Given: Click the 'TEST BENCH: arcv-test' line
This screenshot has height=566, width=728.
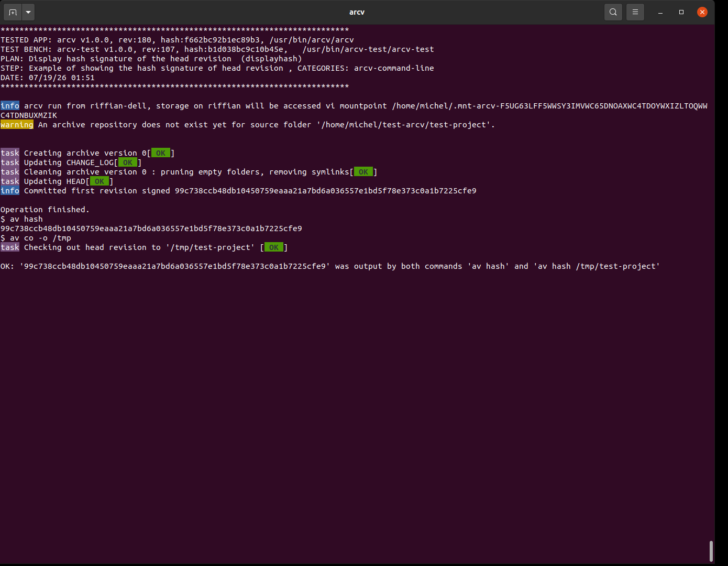Looking at the screenshot, I should coord(217,49).
